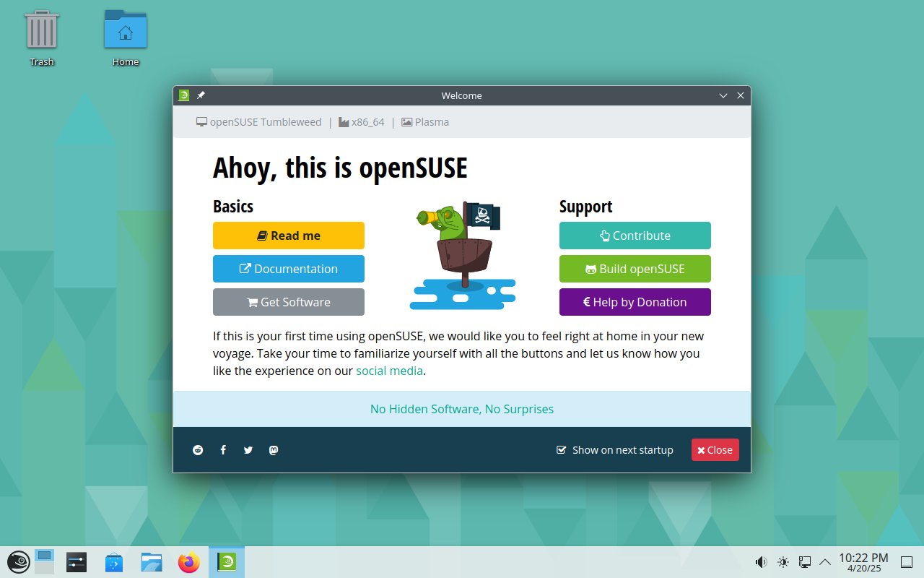This screenshot has width=924, height=578.
Task: Open the clock showing 10:22 PM
Action: click(863, 562)
